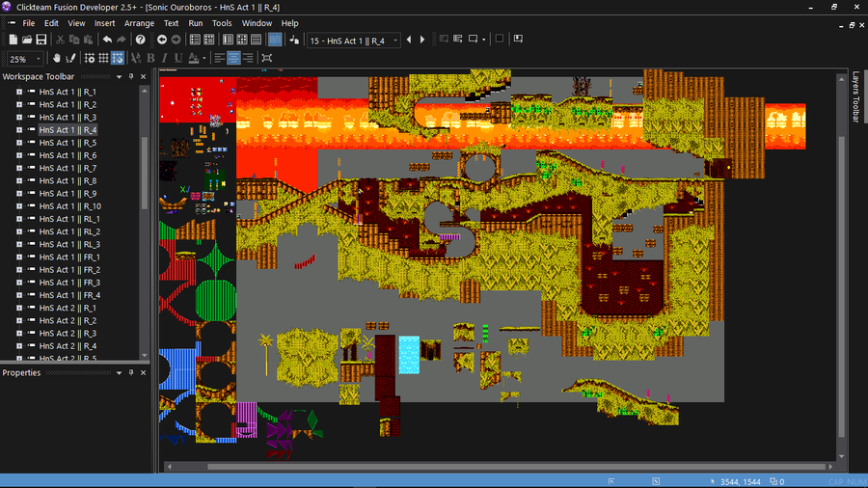Select frame HnS Act 1 || FR_2
The image size is (868, 488).
coord(69,270)
